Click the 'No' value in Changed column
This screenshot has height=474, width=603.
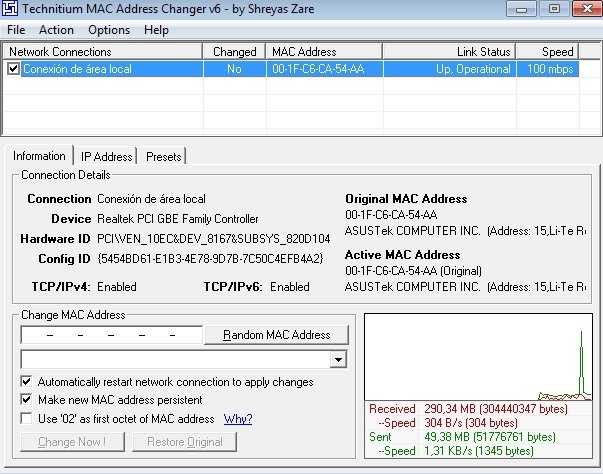click(x=234, y=69)
